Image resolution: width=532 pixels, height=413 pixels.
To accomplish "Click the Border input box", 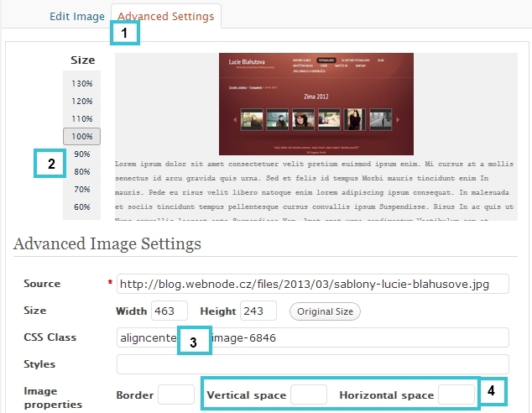I will click(176, 395).
